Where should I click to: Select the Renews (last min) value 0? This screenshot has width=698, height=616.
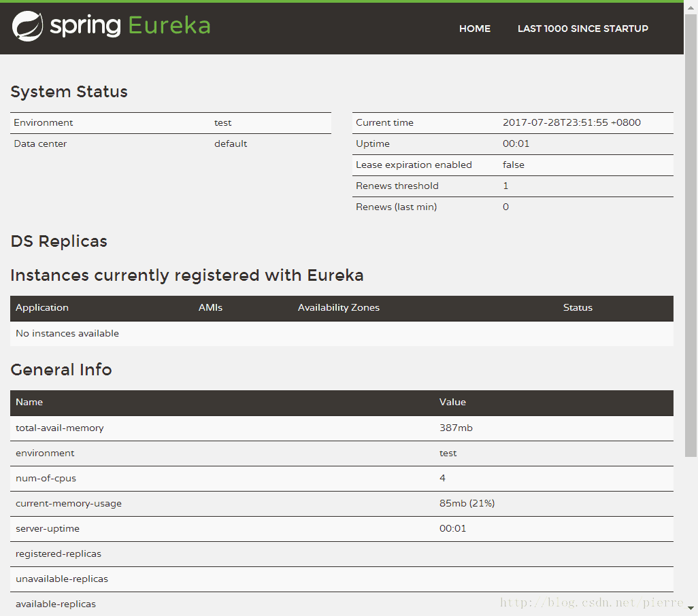tap(505, 207)
